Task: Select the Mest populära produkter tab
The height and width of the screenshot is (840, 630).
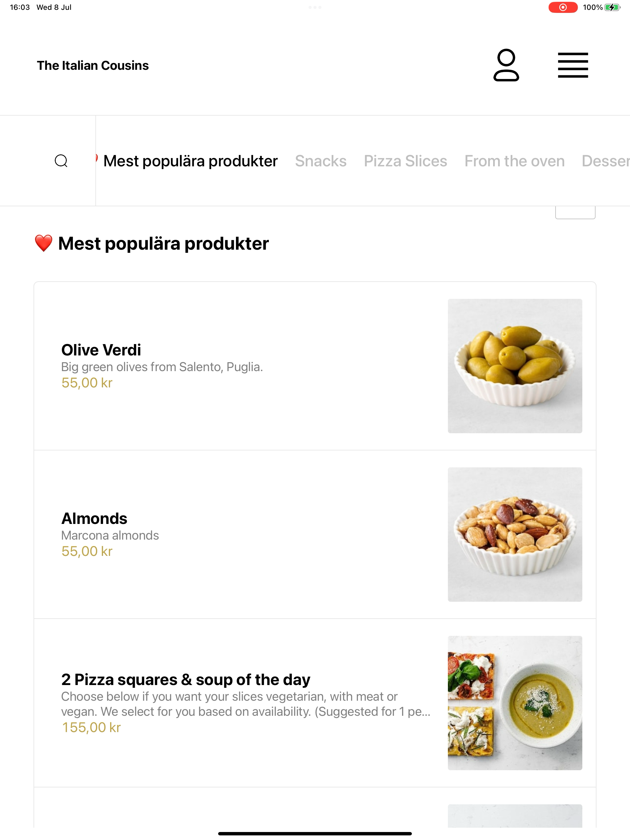Action: point(190,161)
